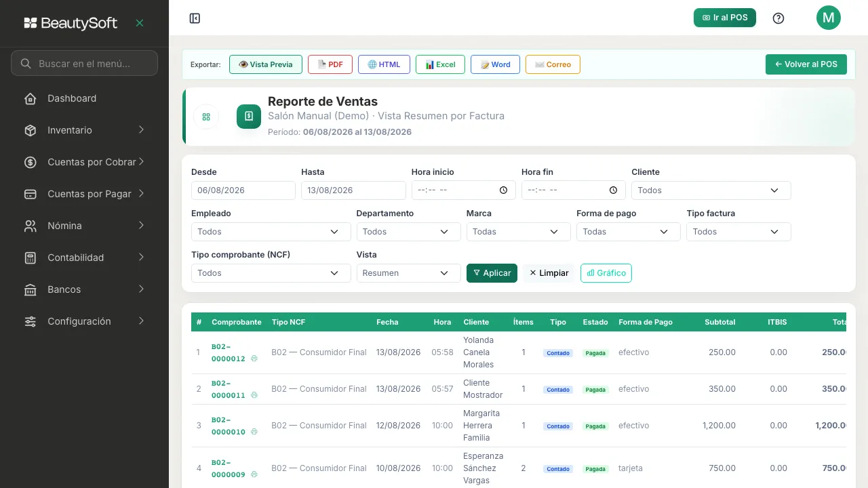The image size is (868, 488).
Task: Expand the Cuentas por Cobrar chevron
Action: [141, 161]
